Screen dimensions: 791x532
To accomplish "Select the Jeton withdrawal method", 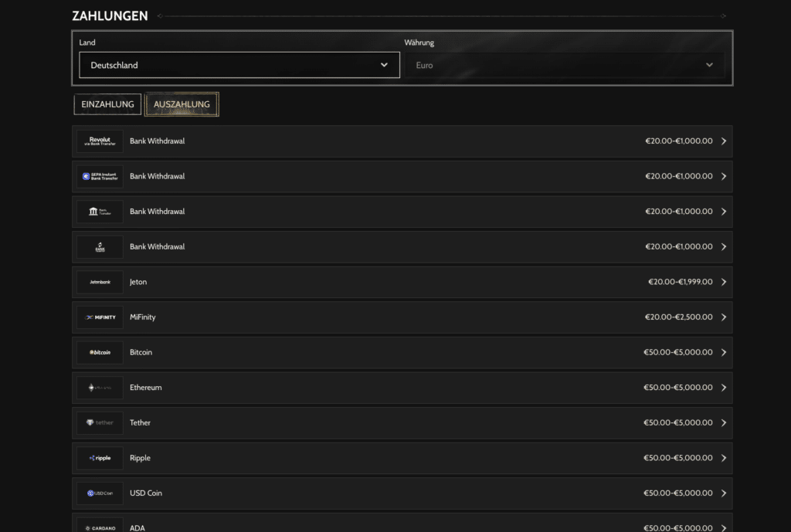I will click(402, 282).
